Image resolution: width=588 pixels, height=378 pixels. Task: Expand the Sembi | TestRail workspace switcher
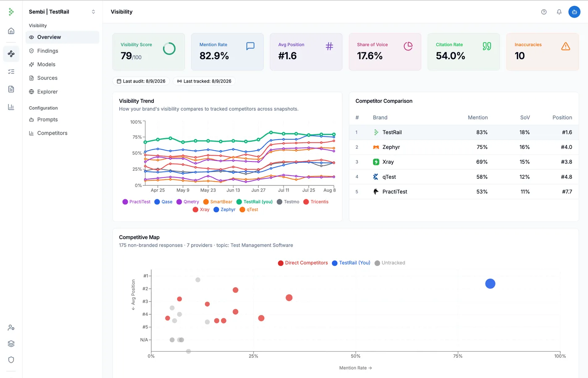tap(62, 12)
